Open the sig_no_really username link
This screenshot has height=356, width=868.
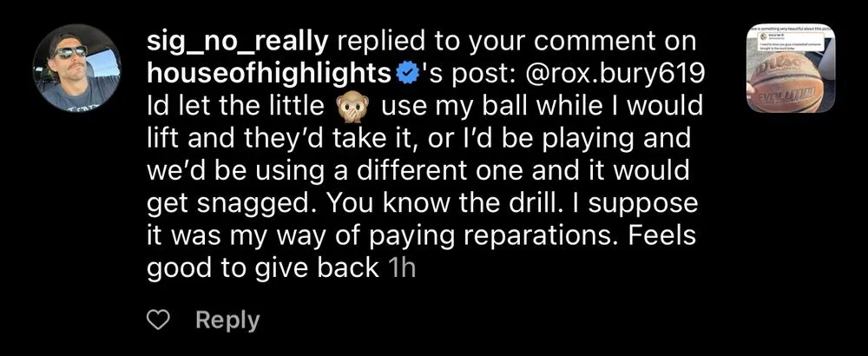pos(238,43)
